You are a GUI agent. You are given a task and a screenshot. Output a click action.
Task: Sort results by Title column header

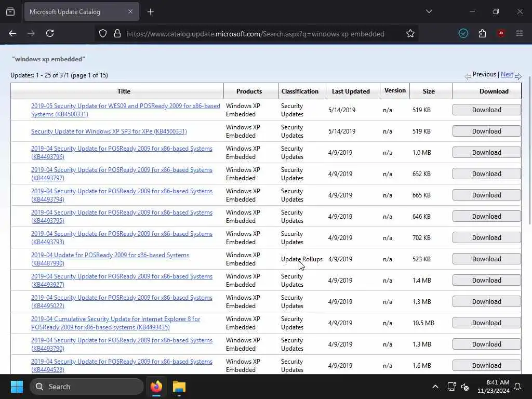(x=124, y=91)
